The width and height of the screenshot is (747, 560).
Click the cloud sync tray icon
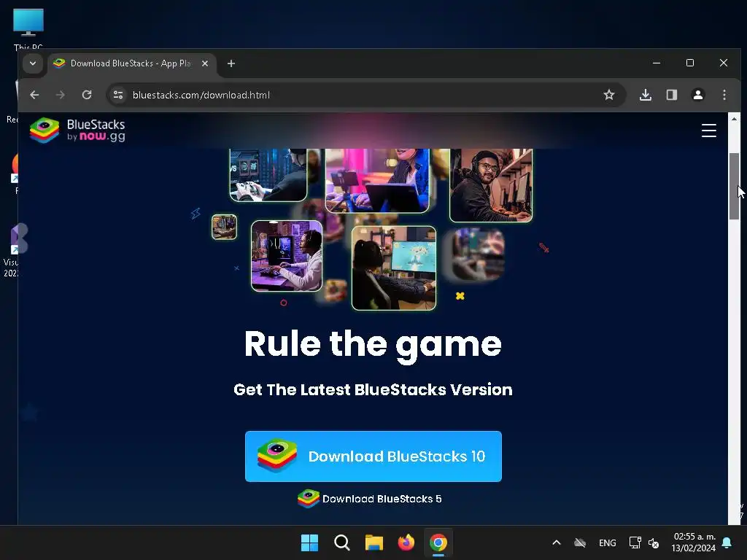click(580, 542)
